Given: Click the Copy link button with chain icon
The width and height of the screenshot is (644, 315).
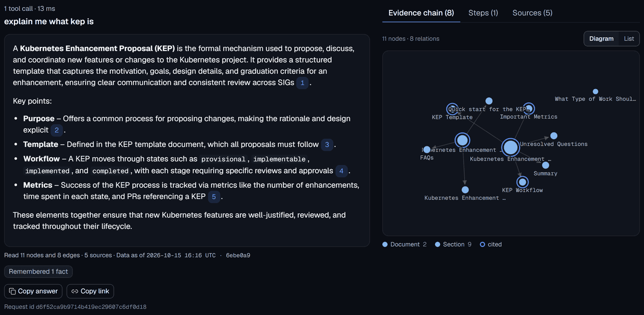Looking at the screenshot, I should (x=90, y=291).
